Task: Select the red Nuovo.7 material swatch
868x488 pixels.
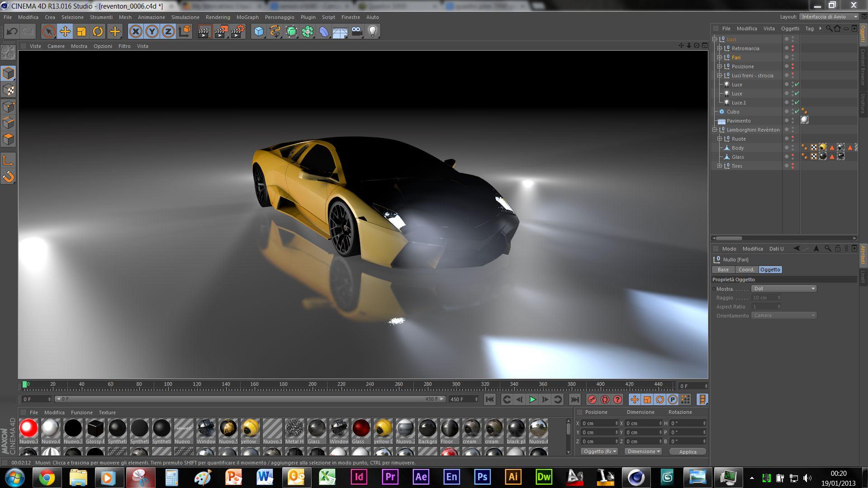Action: tap(28, 428)
